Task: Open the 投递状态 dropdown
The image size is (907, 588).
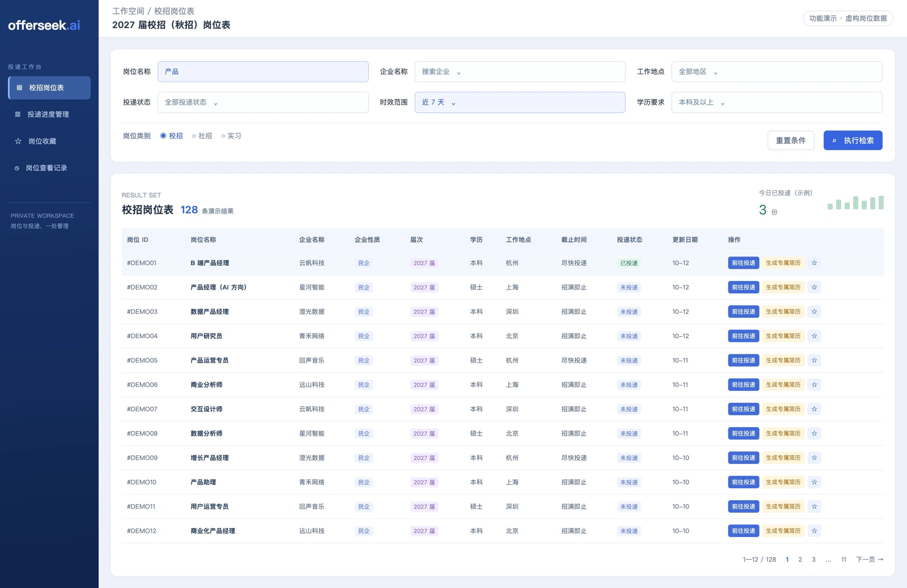Action: 263,103
